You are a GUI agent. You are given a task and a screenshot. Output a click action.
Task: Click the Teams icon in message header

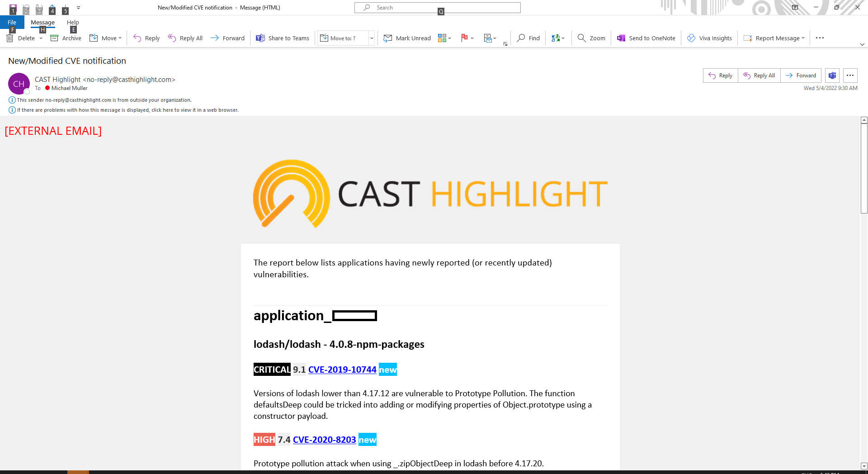[x=832, y=76]
